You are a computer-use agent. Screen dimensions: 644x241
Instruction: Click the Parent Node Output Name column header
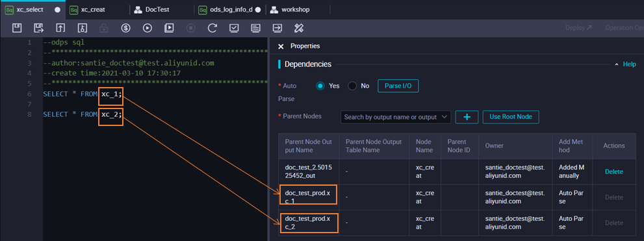pyautogui.click(x=309, y=146)
